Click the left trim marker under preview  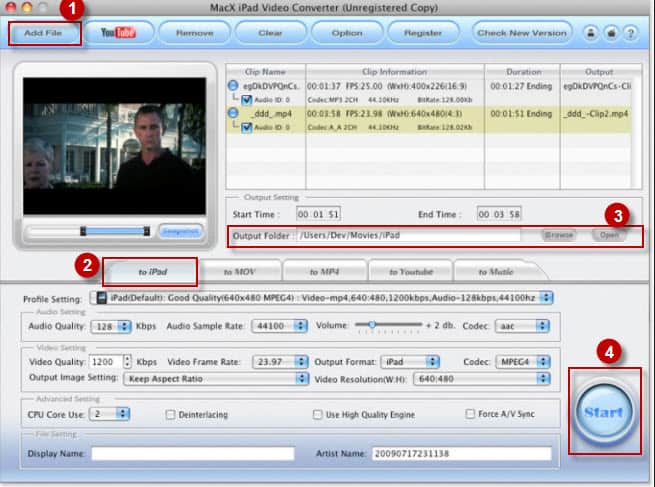tap(83, 231)
